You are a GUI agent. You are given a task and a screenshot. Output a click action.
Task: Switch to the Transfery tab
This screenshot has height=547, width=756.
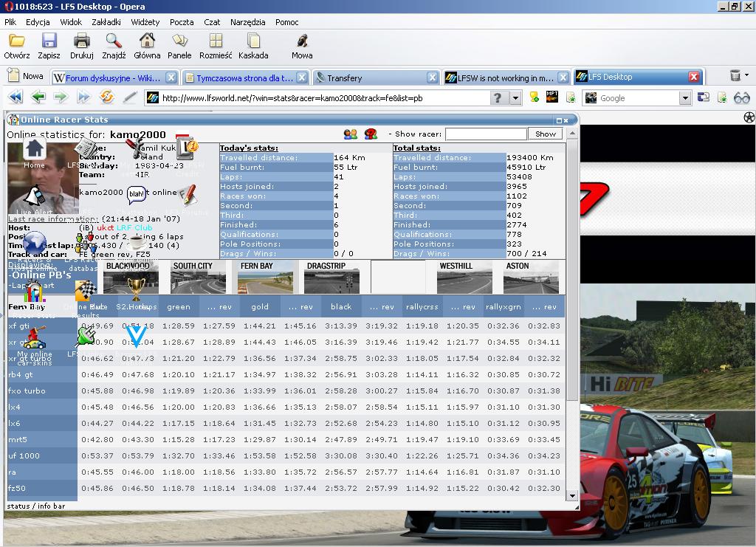[375, 78]
